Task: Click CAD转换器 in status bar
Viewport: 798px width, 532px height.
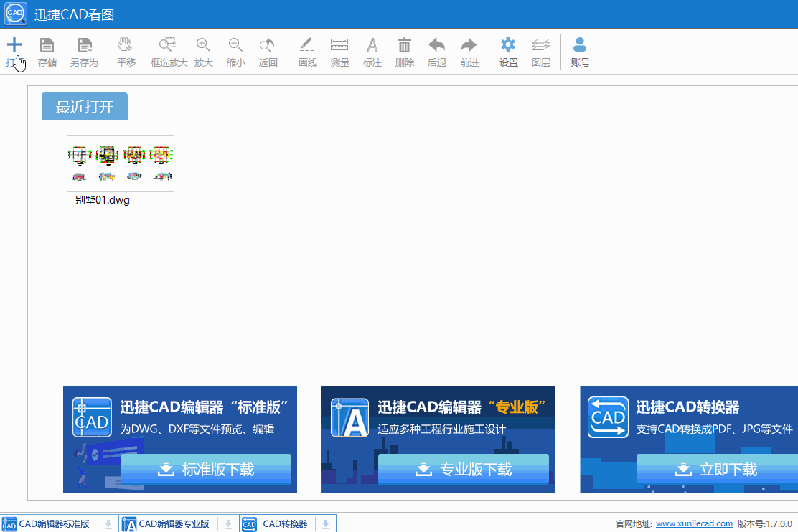Action: click(x=285, y=524)
